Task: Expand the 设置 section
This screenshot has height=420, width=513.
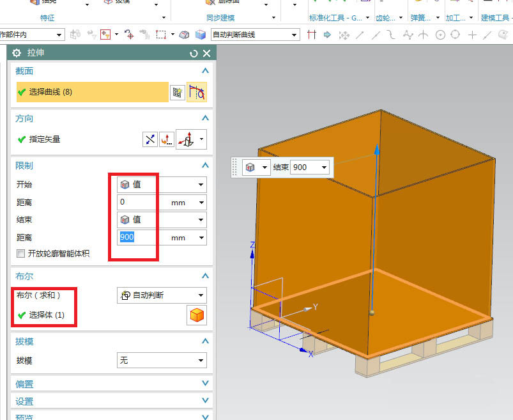Action: tap(205, 401)
